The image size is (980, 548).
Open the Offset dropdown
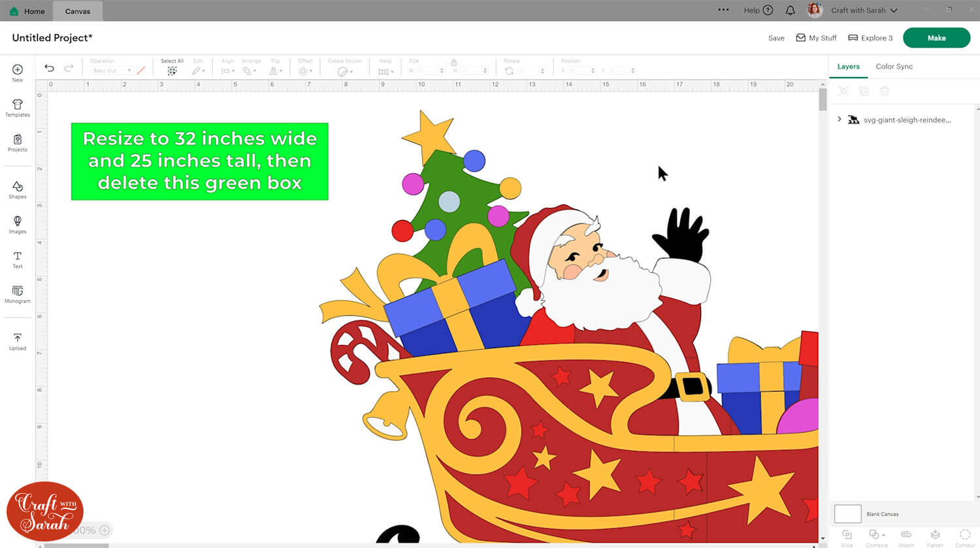point(305,71)
